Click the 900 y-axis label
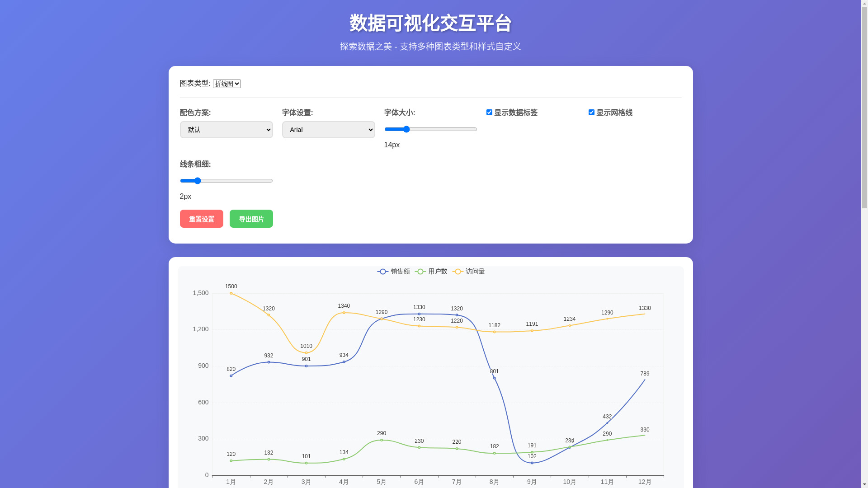 pyautogui.click(x=203, y=366)
